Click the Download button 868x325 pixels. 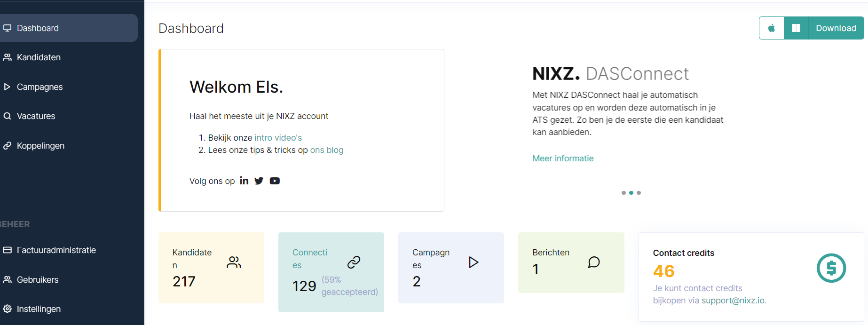click(836, 28)
